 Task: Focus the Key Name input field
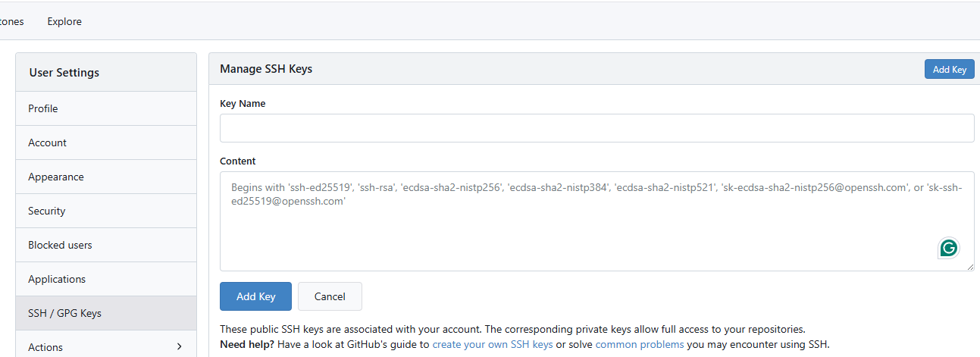[596, 128]
